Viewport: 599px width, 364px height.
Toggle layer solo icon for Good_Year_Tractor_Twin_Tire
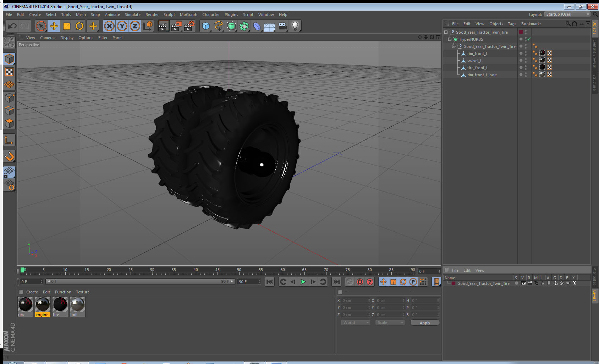click(x=516, y=283)
